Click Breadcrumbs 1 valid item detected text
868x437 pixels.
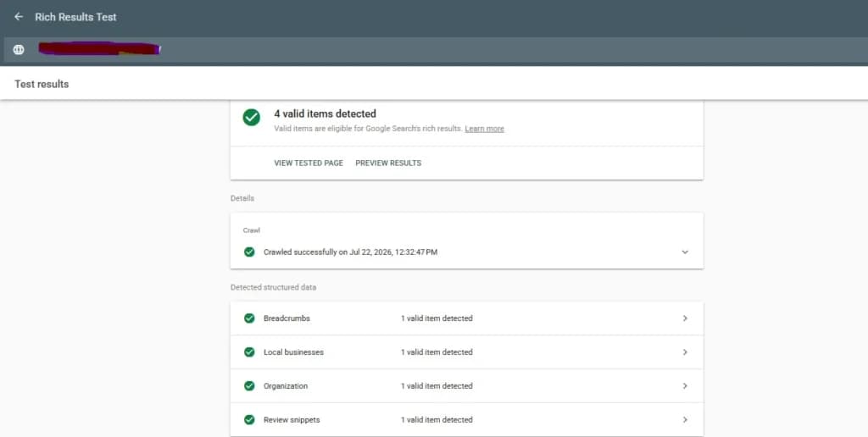tap(437, 318)
